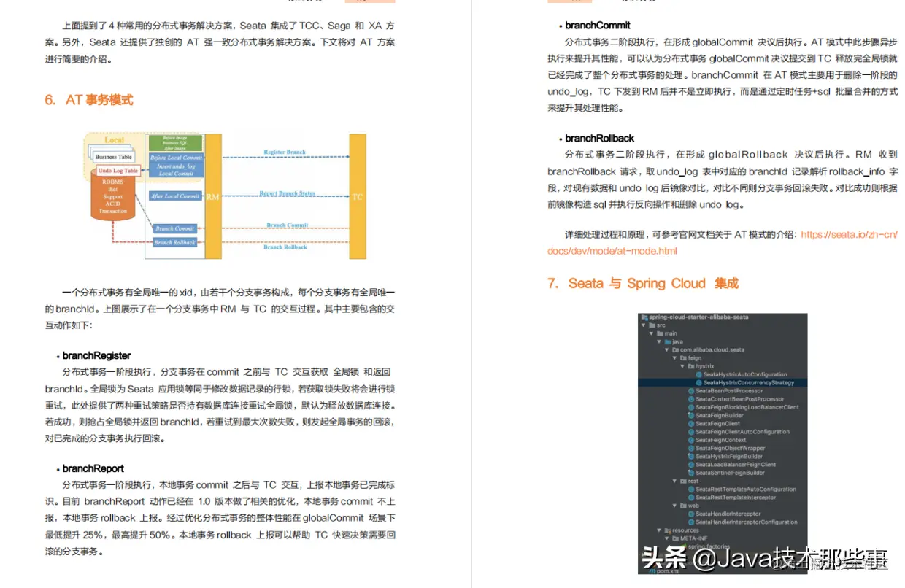Click the Maven icon beside pom.xml
The height and width of the screenshot is (588, 905).
click(x=652, y=571)
